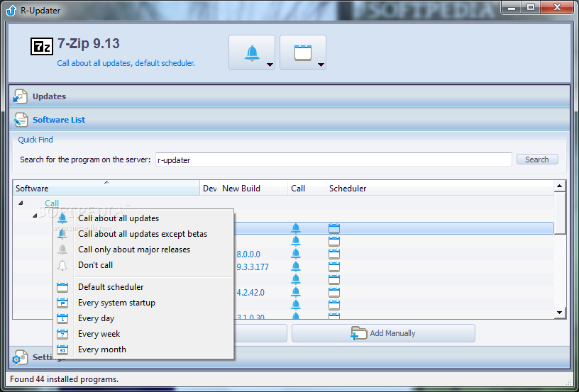The image size is (579, 392).
Task: Collapse the nested tree node under Call
Action: (35, 215)
